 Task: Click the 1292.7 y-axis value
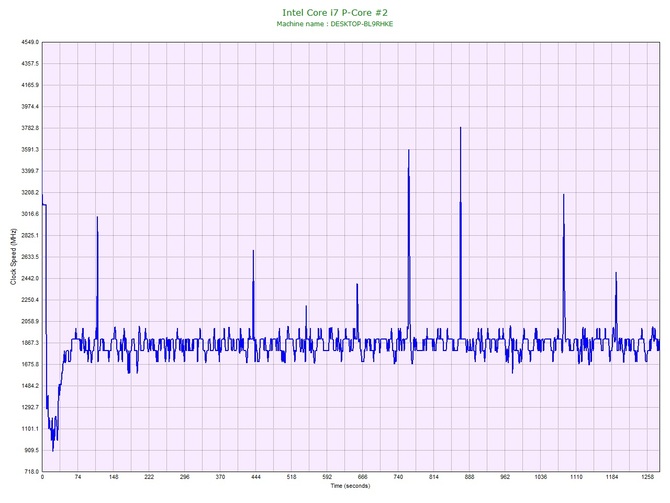[x=30, y=407]
